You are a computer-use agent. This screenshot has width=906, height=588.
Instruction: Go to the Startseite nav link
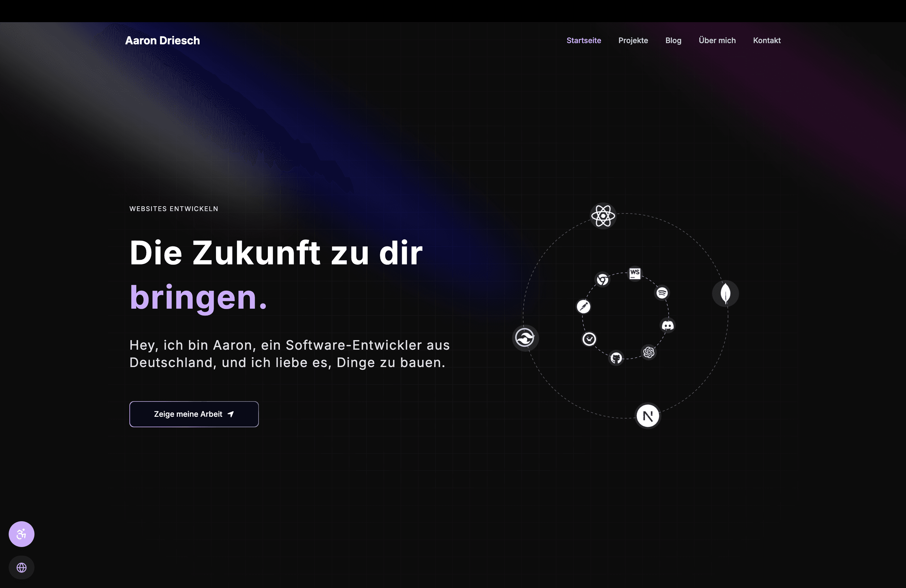pyautogui.click(x=584, y=40)
